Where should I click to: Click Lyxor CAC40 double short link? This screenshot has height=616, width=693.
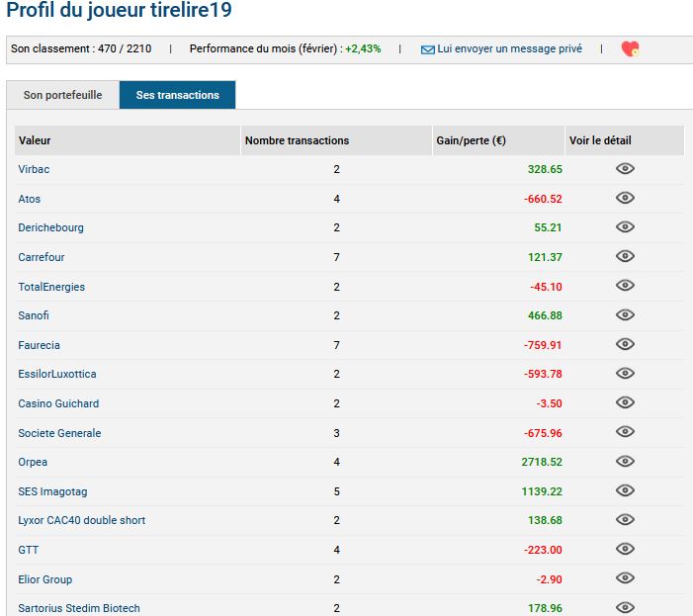(82, 520)
